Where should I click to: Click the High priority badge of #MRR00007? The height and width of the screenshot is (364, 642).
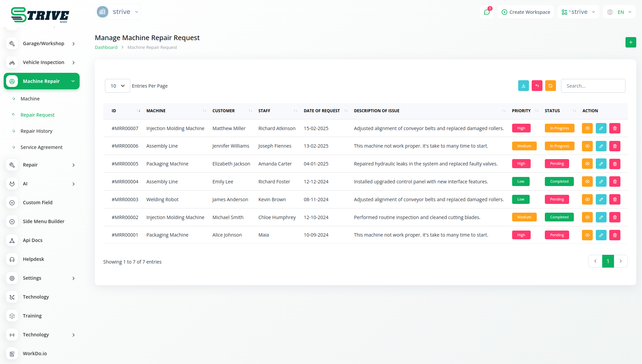click(x=521, y=128)
